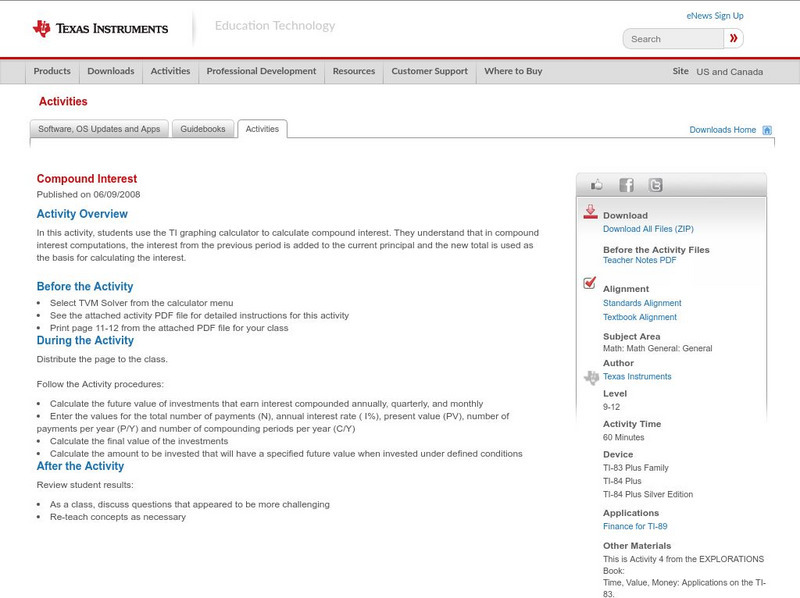Click the Compound Interest title

[x=87, y=179]
